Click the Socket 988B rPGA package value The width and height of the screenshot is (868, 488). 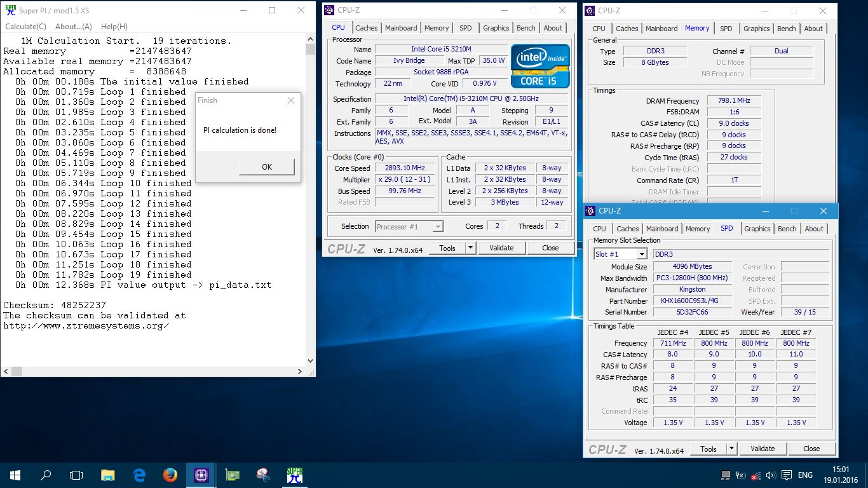tap(441, 72)
